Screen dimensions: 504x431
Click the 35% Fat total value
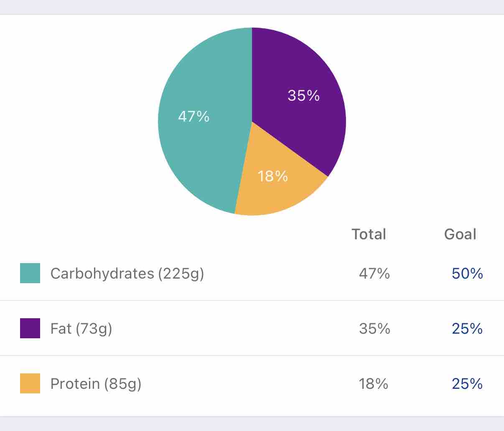pyautogui.click(x=374, y=329)
